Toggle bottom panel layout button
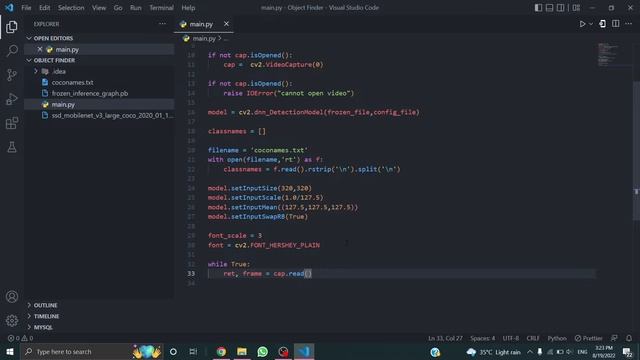Viewport: 640px width, 360px height. tap(549, 8)
